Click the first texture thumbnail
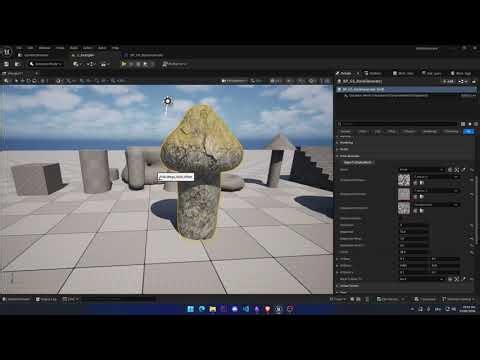Viewport: 480px width, 360px height. 404,180
